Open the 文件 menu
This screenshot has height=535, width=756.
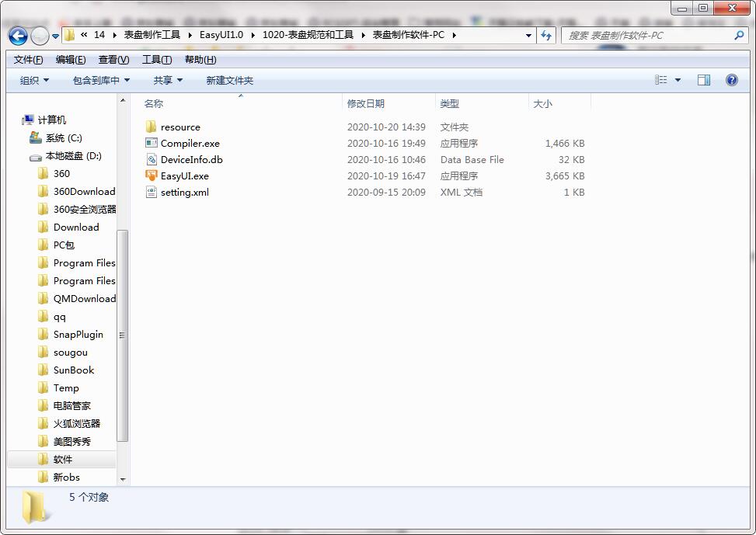click(x=27, y=59)
